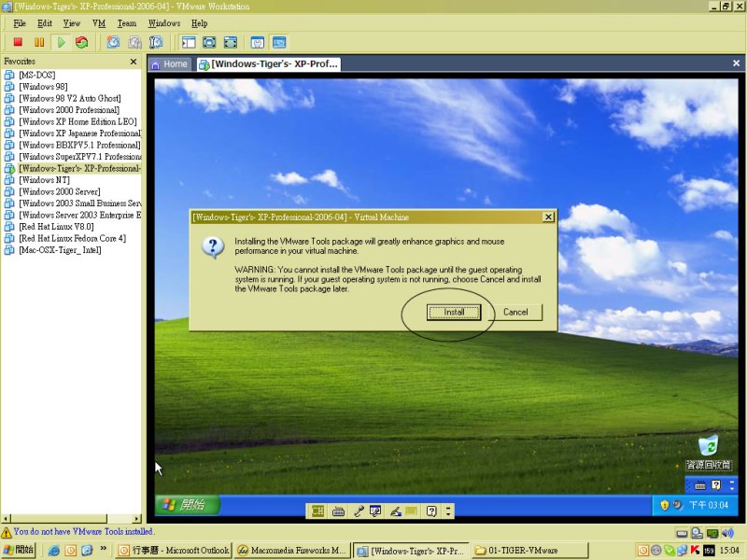
Task: Click the Reset virtual machine toolbar icon
Action: click(82, 42)
